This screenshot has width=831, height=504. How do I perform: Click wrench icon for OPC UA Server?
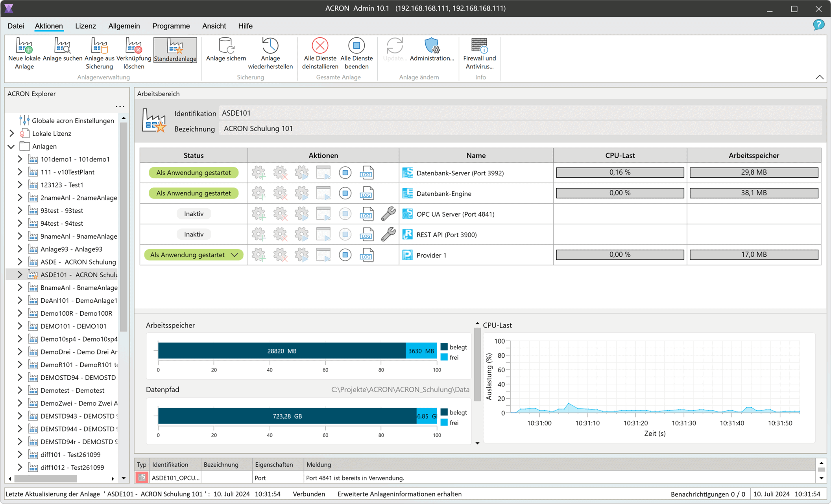[x=388, y=214]
